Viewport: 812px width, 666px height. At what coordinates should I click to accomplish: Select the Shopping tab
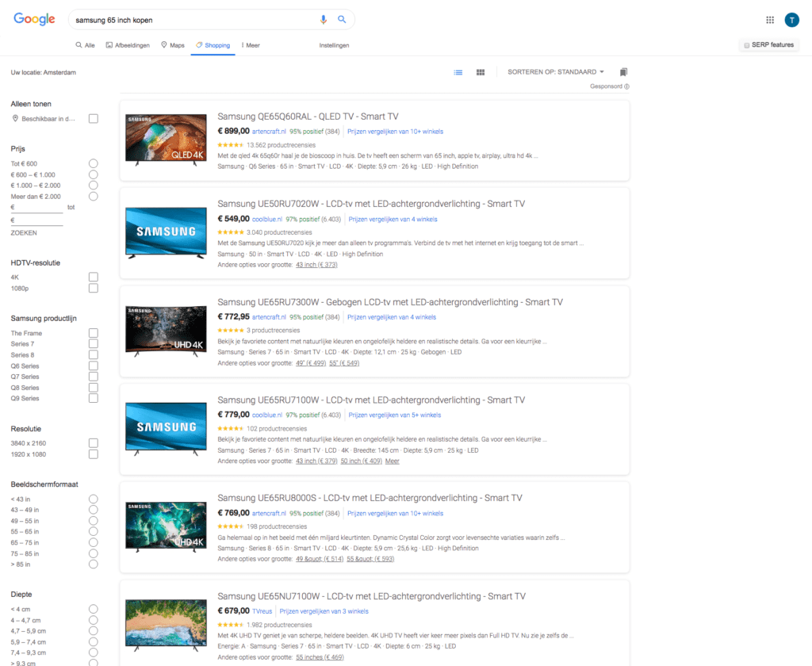pos(213,45)
